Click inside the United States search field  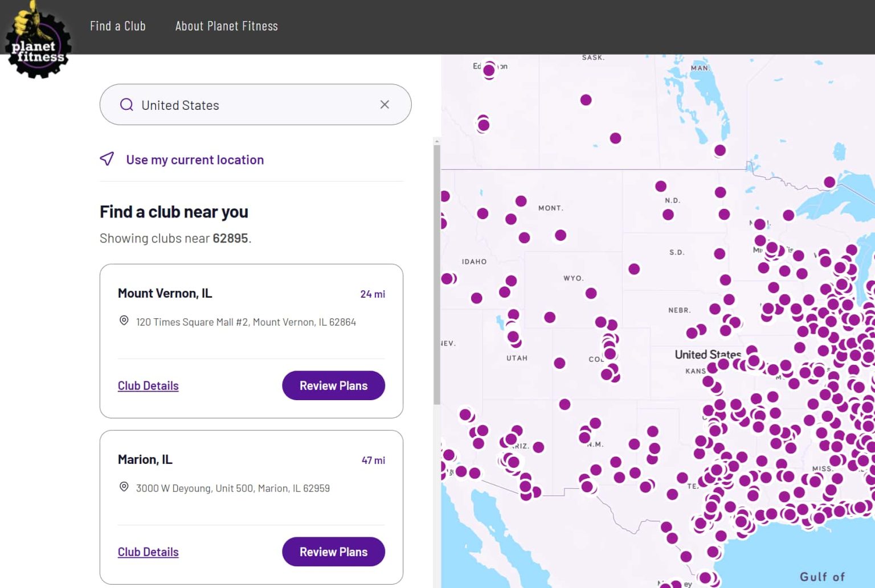[x=228, y=105]
